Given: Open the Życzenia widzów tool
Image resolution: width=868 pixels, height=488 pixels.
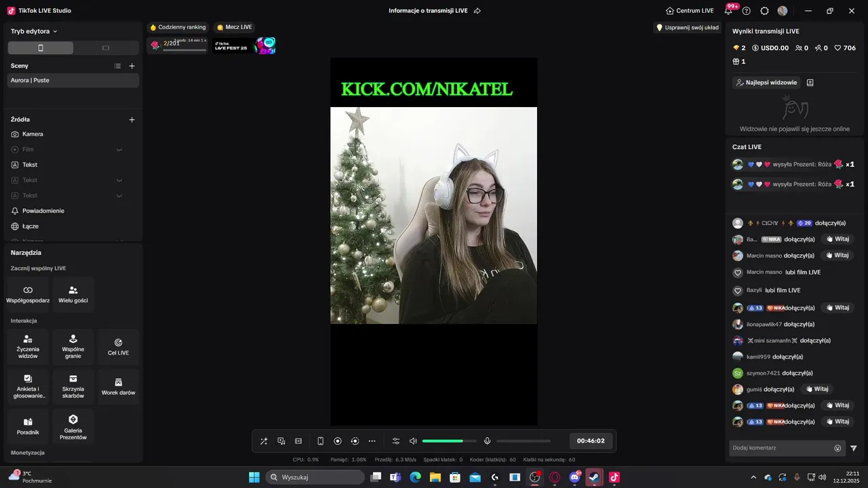Looking at the screenshot, I should 28,347.
